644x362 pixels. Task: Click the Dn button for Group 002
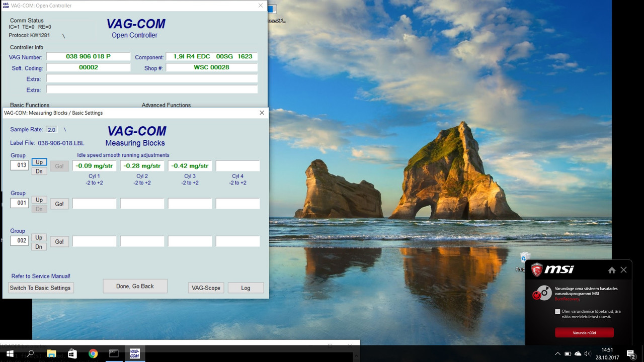[39, 247]
